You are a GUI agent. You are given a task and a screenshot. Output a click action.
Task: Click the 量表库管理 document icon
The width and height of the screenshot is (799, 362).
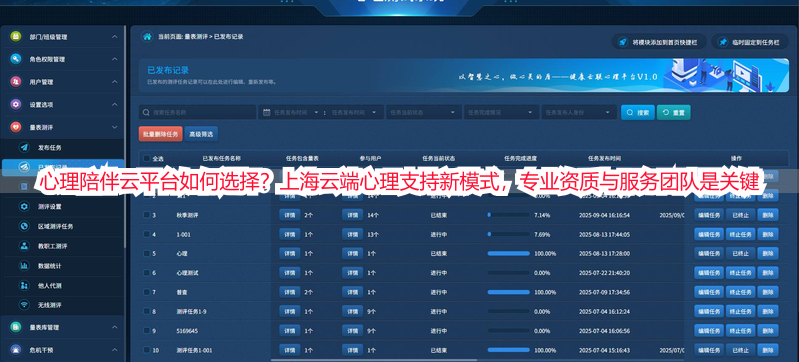point(16,327)
